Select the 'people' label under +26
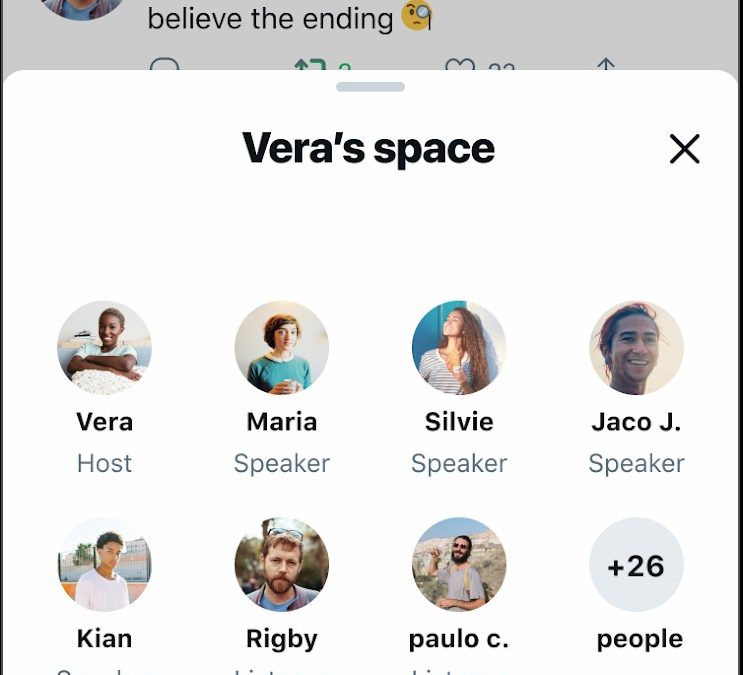This screenshot has width=743, height=675. tap(640, 639)
